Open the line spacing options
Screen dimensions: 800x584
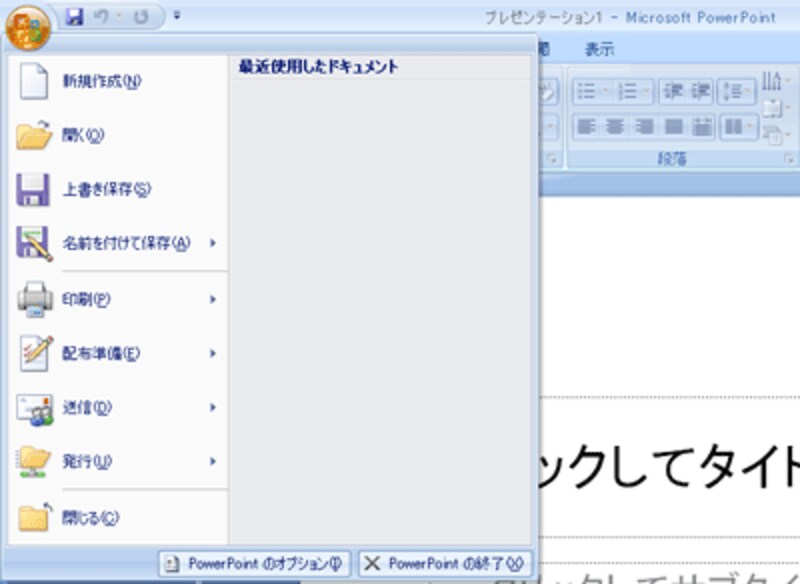[737, 92]
